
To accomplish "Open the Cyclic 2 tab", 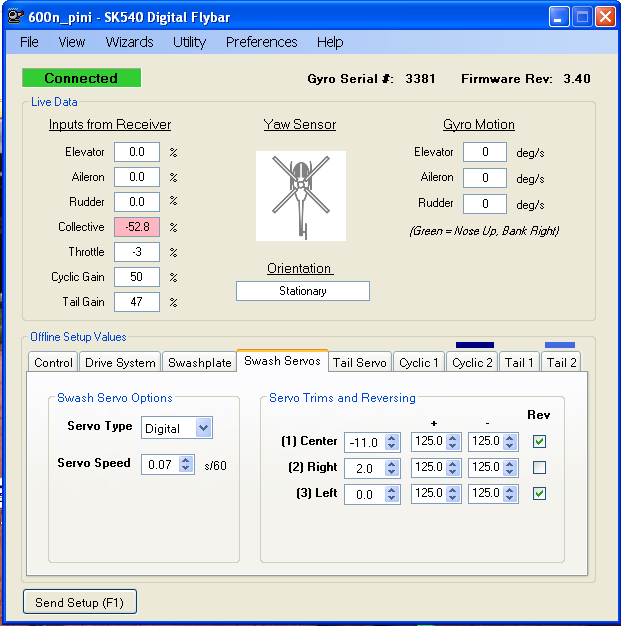I will 472,363.
